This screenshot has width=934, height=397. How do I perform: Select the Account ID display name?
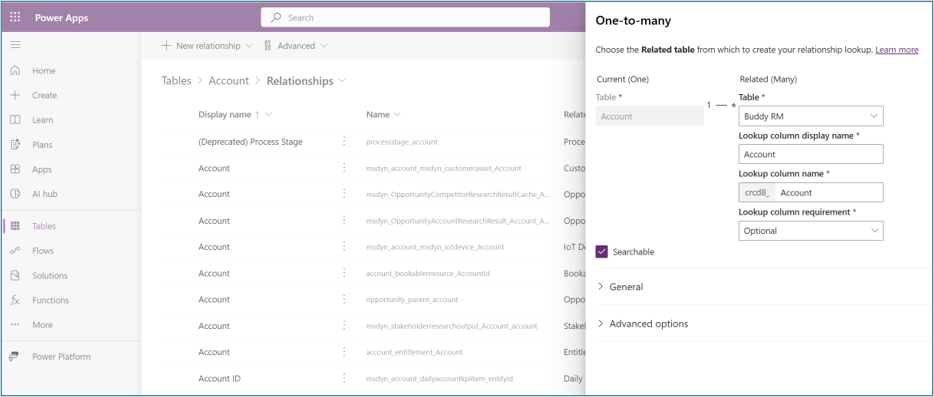coord(220,379)
